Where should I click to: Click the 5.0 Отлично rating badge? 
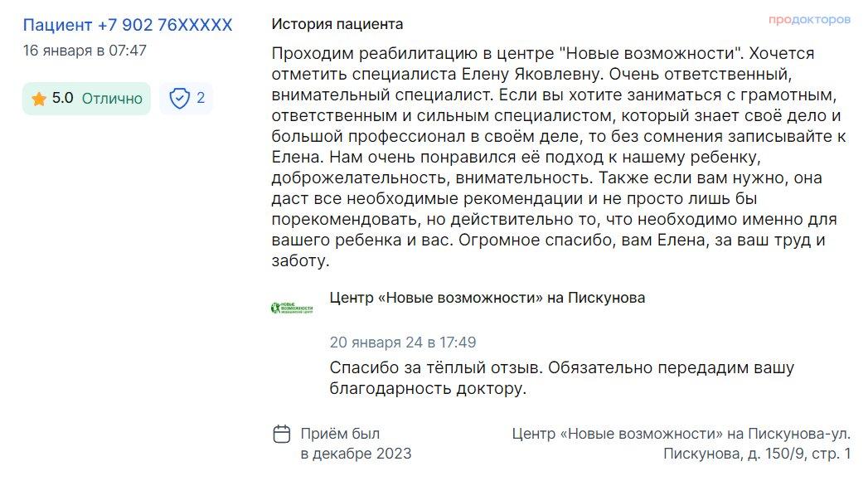pos(86,99)
